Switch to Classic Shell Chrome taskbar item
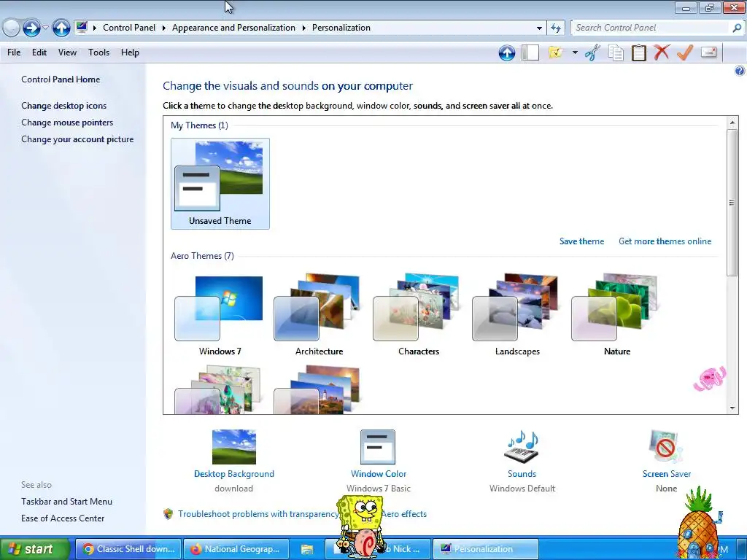Image resolution: width=747 pixels, height=560 pixels. coord(128,549)
